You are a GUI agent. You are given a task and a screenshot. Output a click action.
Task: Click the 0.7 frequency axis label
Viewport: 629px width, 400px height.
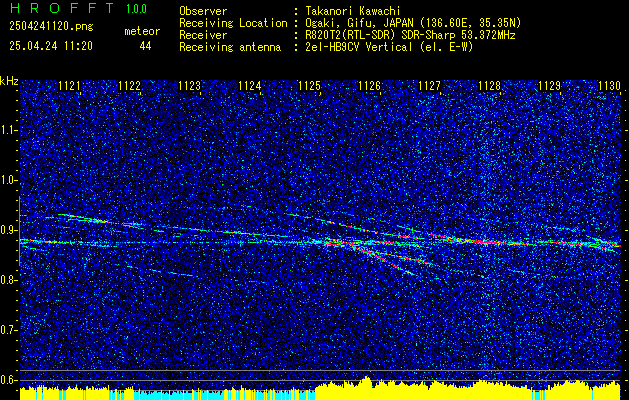coord(7,330)
